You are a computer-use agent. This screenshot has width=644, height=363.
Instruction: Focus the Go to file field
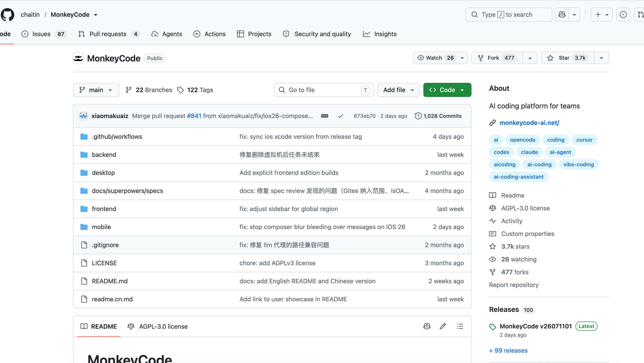pyautogui.click(x=324, y=90)
